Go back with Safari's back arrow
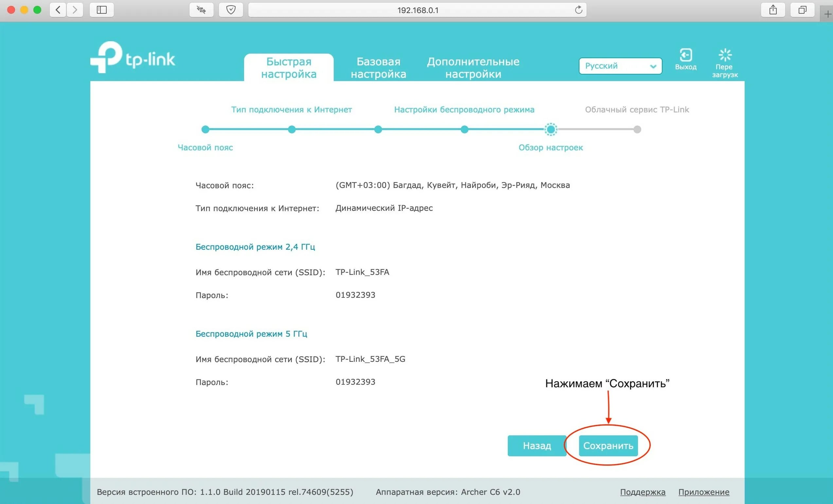This screenshot has width=833, height=504. tap(58, 10)
